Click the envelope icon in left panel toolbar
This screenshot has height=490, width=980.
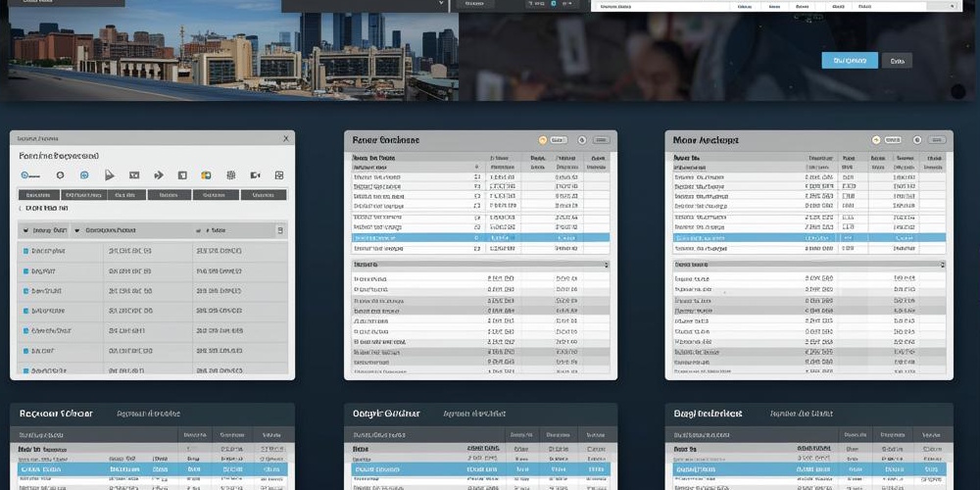pos(133,175)
